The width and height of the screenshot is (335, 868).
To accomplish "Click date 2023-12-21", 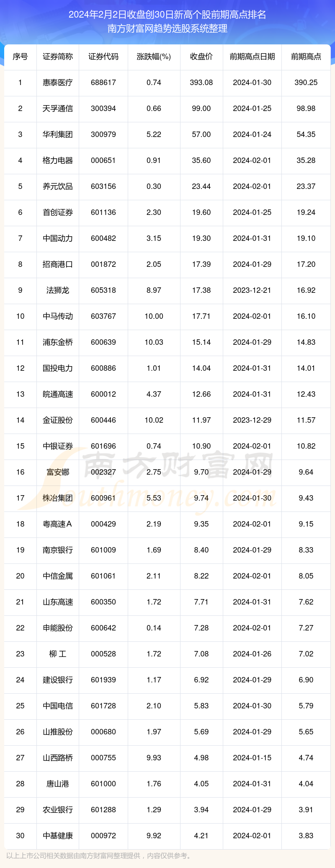I will coord(252,290).
